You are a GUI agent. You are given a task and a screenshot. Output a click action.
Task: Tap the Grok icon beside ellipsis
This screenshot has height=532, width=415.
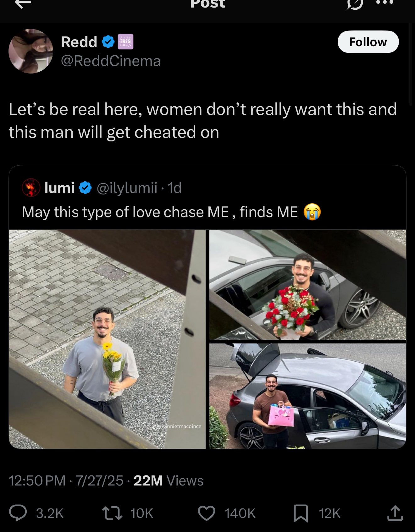click(x=354, y=4)
